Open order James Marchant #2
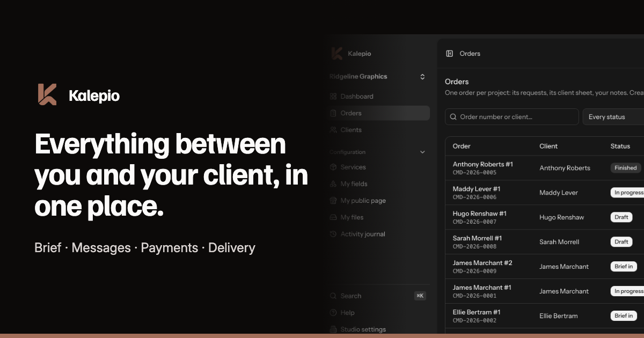644x338 pixels. (x=482, y=263)
